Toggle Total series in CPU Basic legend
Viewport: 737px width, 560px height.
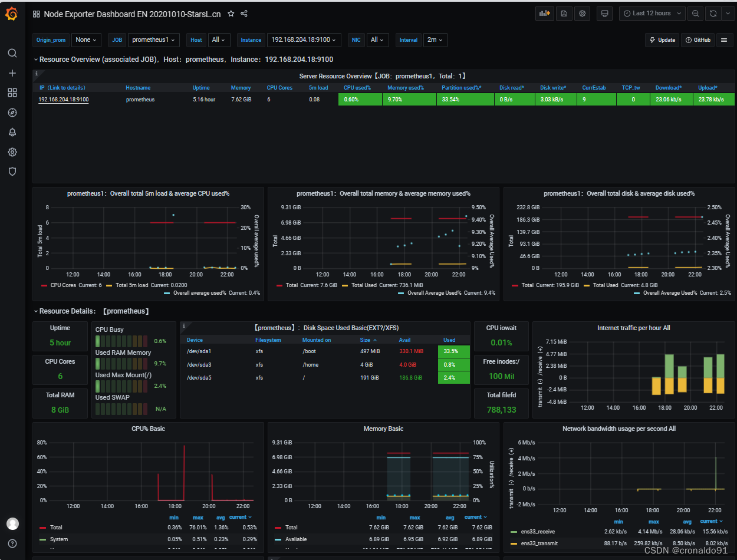point(56,528)
